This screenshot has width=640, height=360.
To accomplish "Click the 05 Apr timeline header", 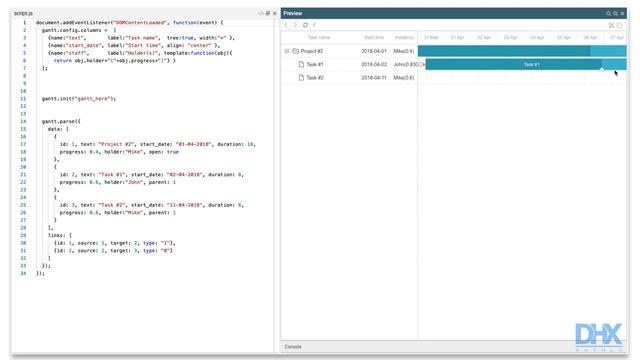I will pyautogui.click(x=564, y=38).
